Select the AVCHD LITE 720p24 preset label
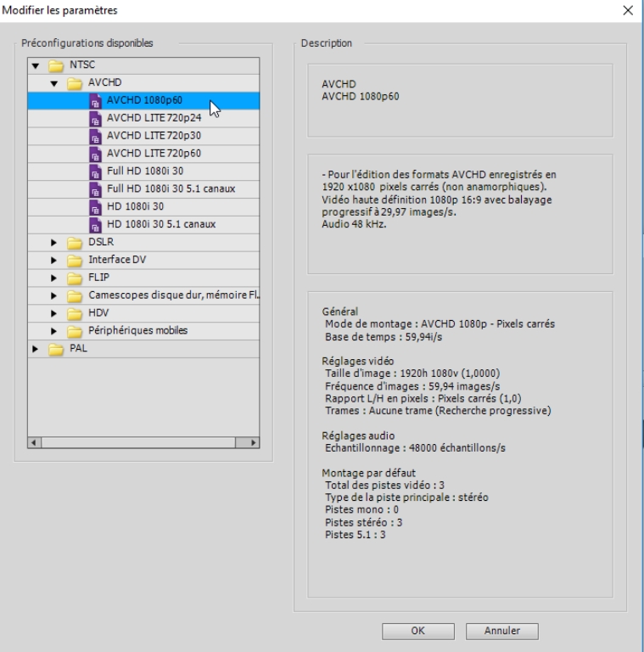644x652 pixels. [154, 118]
